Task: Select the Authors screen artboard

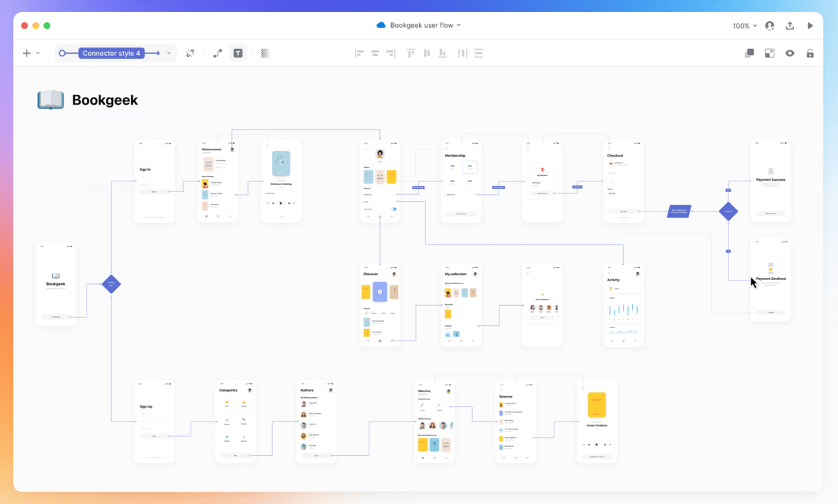Action: (316, 422)
